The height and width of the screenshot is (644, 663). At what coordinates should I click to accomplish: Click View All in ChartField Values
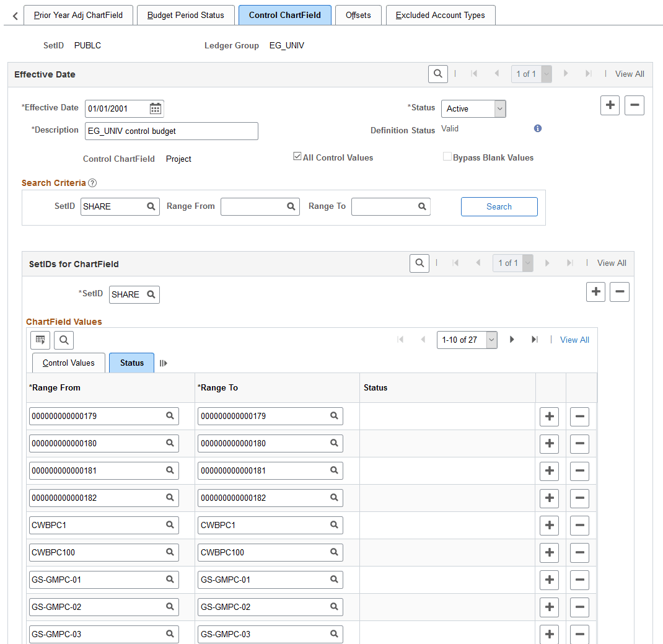tap(574, 340)
